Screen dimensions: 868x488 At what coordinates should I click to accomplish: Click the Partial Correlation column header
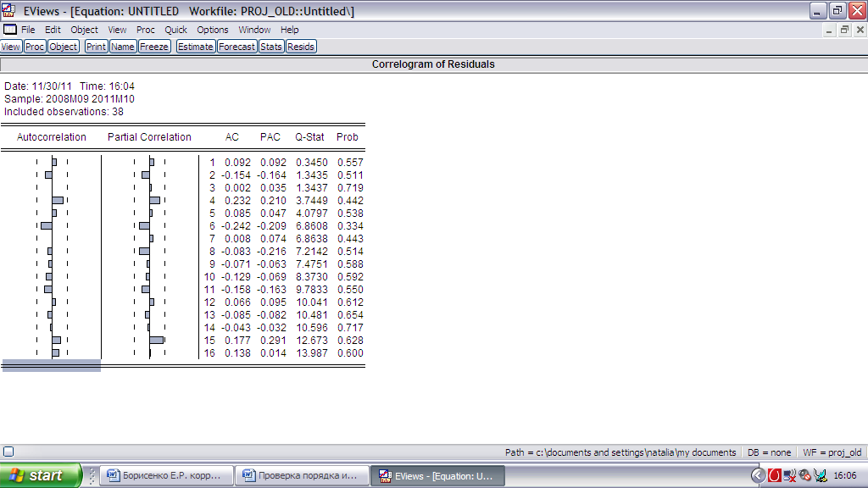click(x=149, y=137)
